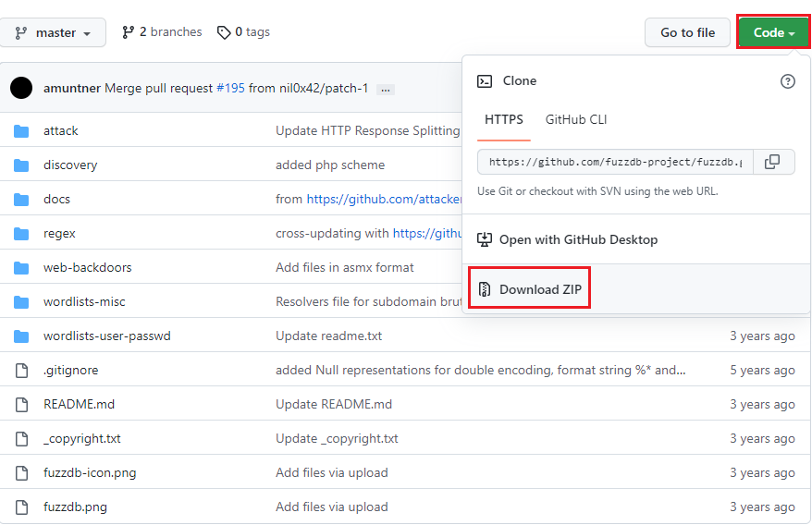Click the .gitignore file icon

tap(21, 371)
